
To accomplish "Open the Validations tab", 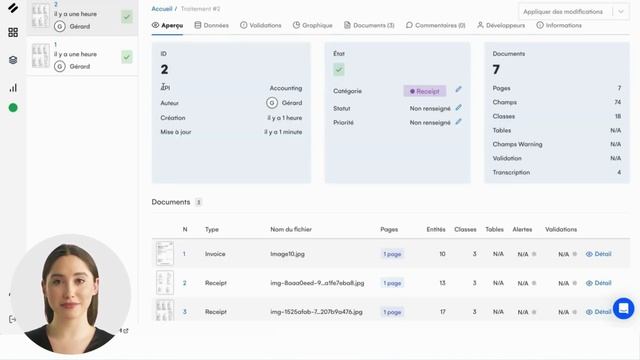I will pyautogui.click(x=260, y=25).
